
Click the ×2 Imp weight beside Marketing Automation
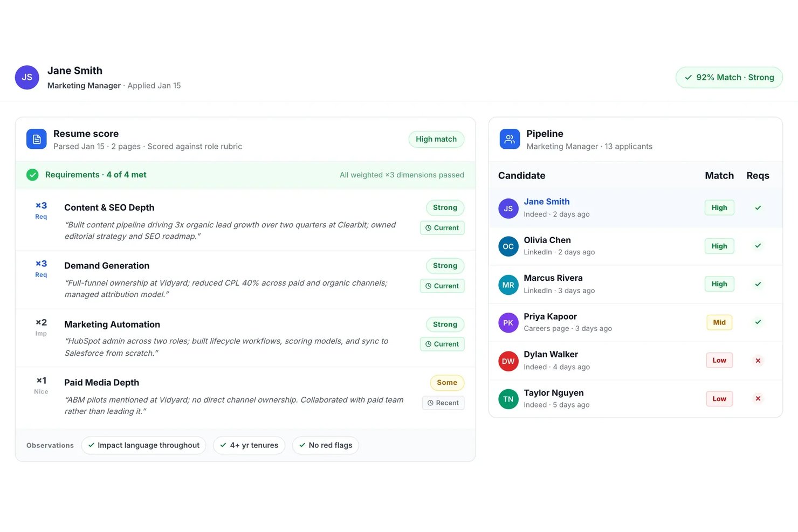click(x=41, y=327)
